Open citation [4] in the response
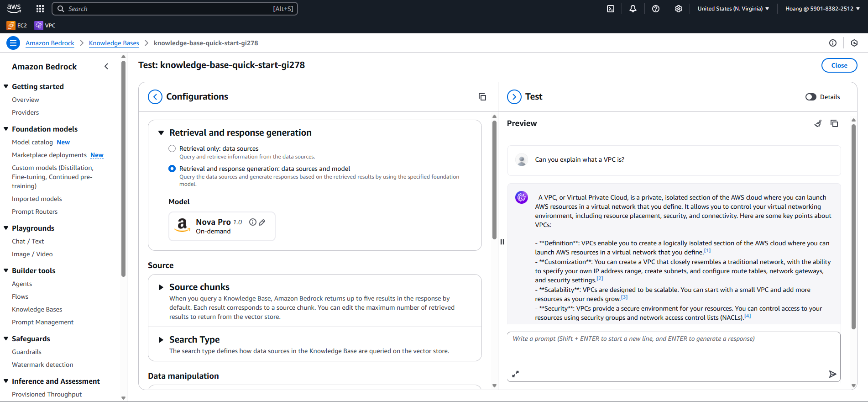 748,316
